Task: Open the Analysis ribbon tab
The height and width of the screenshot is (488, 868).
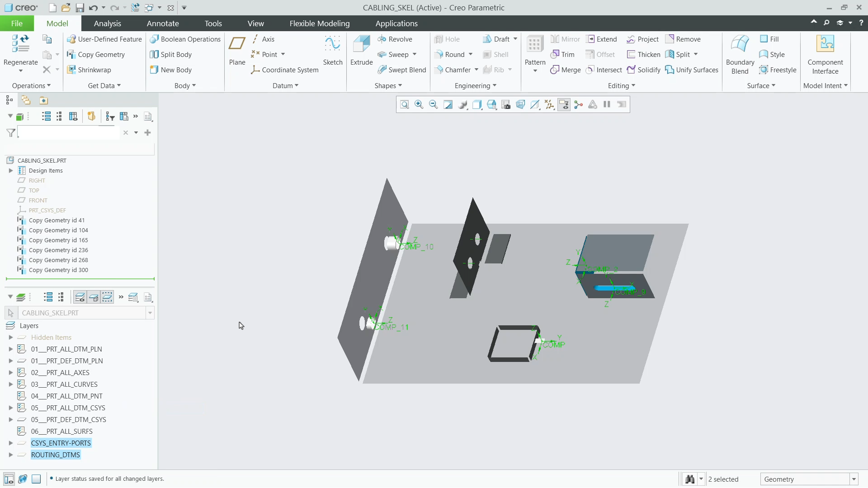Action: click(107, 23)
